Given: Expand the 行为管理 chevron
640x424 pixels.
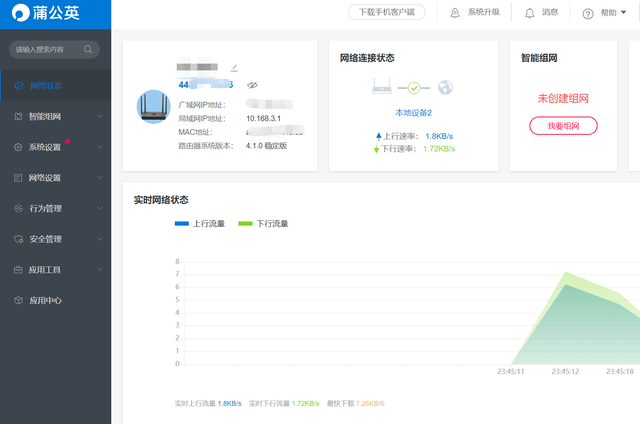Looking at the screenshot, I should [100, 208].
